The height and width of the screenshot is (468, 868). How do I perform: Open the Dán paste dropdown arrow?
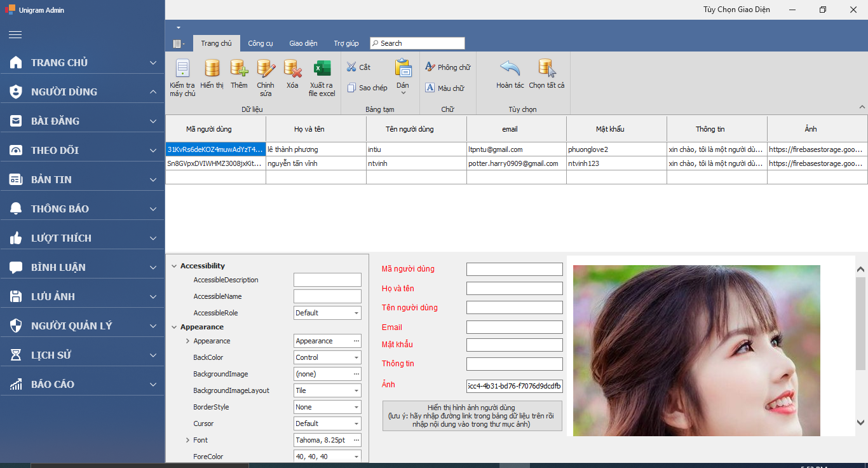[x=403, y=93]
